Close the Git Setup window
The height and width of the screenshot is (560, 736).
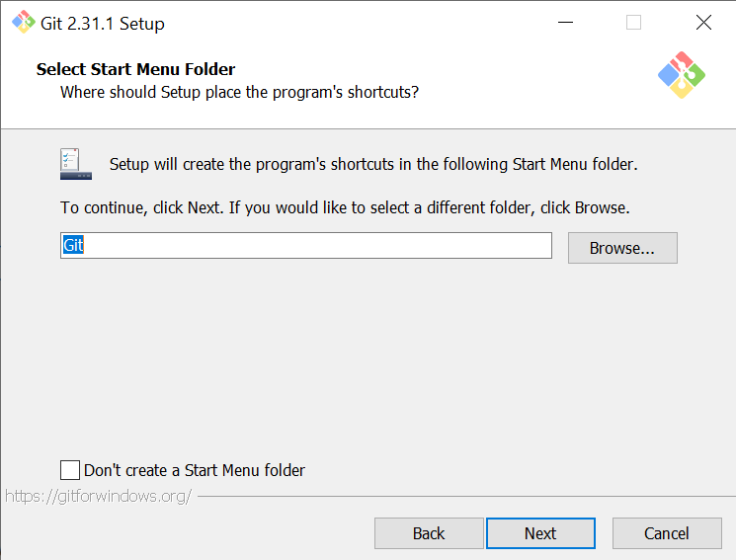[703, 23]
